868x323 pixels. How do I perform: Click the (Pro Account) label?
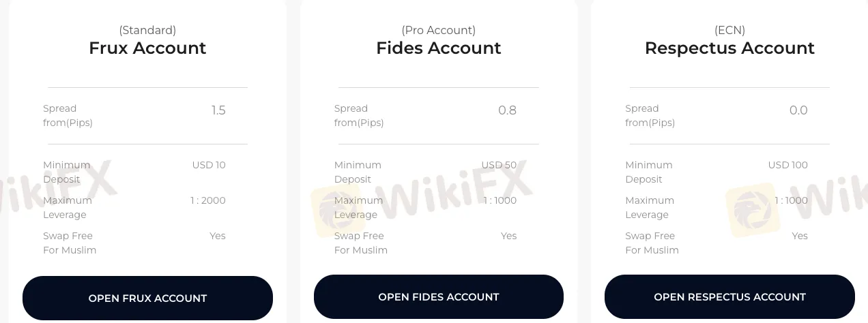tap(438, 30)
